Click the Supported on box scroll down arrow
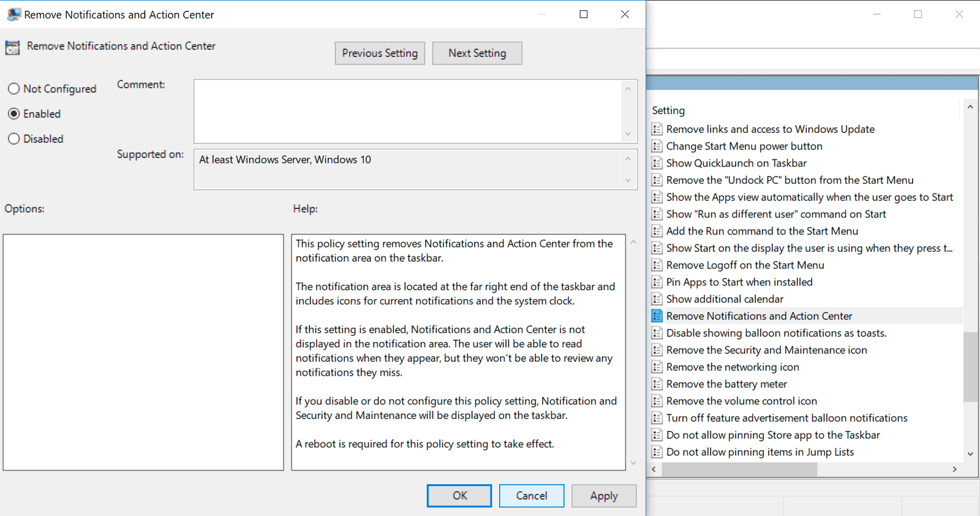The height and width of the screenshot is (516, 980). [x=628, y=180]
